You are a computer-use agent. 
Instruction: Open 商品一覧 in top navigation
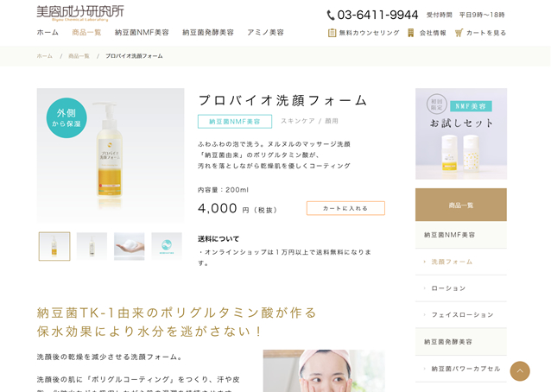point(86,32)
